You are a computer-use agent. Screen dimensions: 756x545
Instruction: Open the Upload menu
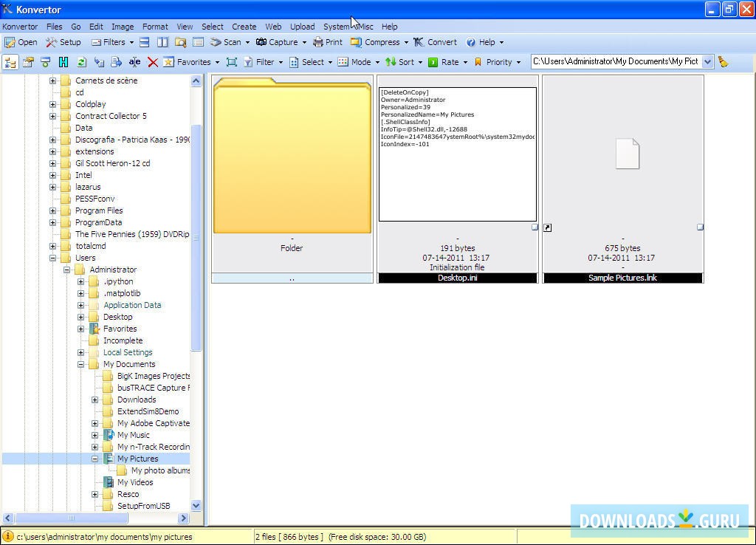pyautogui.click(x=302, y=27)
